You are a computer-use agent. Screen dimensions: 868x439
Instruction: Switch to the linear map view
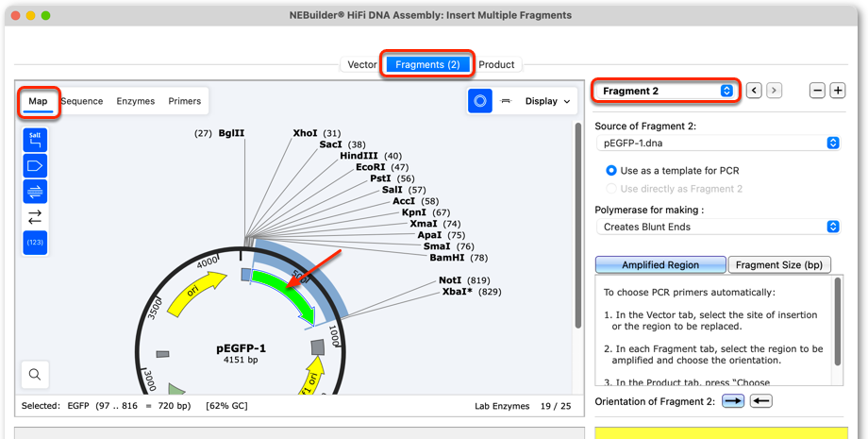(506, 101)
